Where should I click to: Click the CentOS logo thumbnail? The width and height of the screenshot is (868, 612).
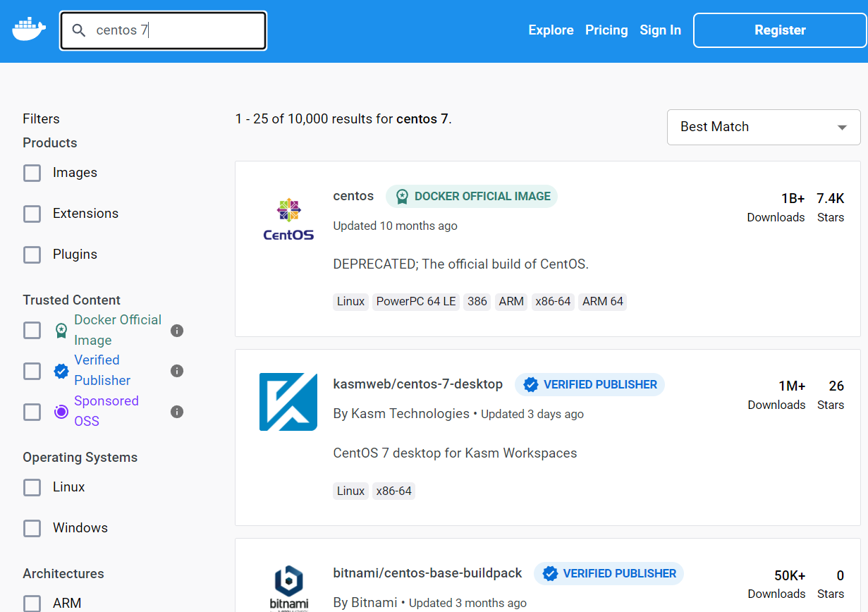[288, 219]
